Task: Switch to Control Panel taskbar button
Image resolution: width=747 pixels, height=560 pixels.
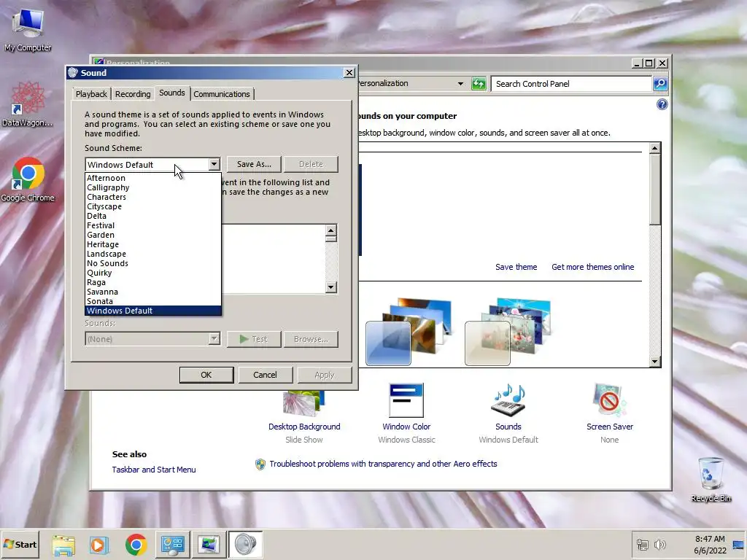Action: pos(172,544)
